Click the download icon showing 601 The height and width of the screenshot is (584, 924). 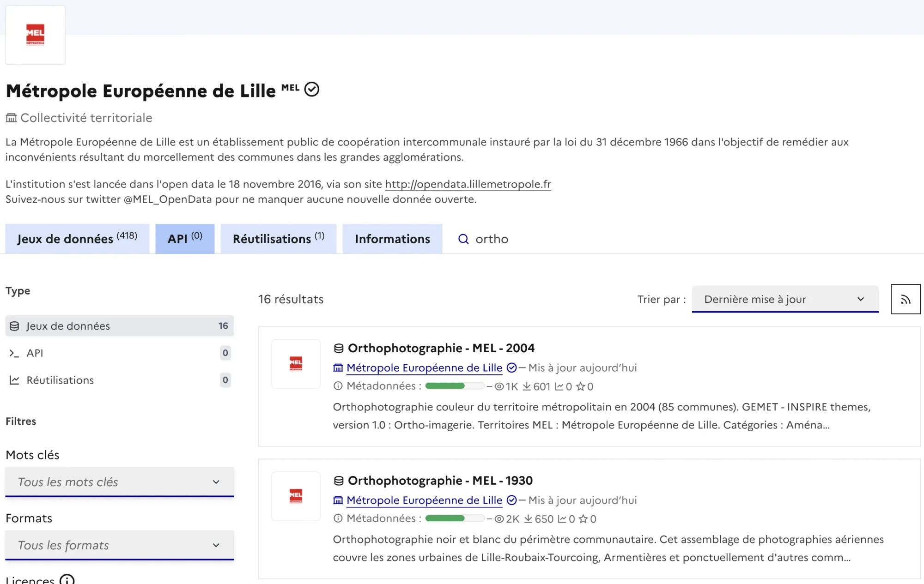click(x=527, y=386)
